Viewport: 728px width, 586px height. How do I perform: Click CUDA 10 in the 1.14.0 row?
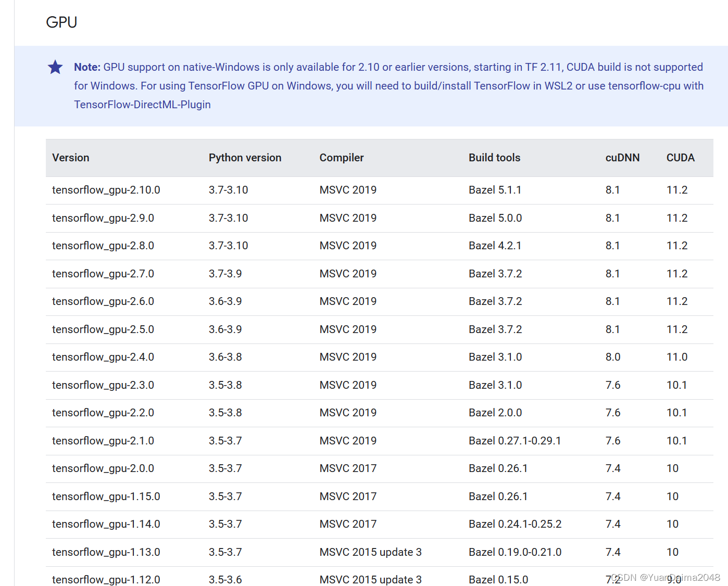[x=673, y=524]
